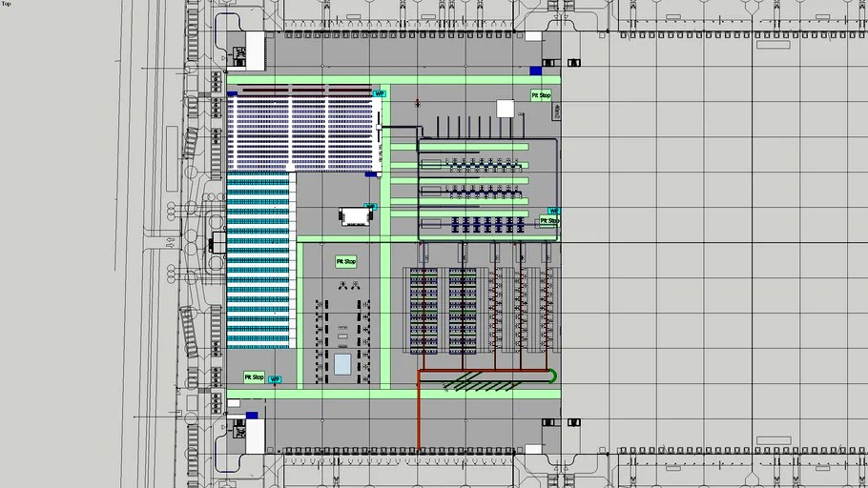Select the Pit Stop label above the meeting tables
The height and width of the screenshot is (488, 868).
click(x=345, y=261)
